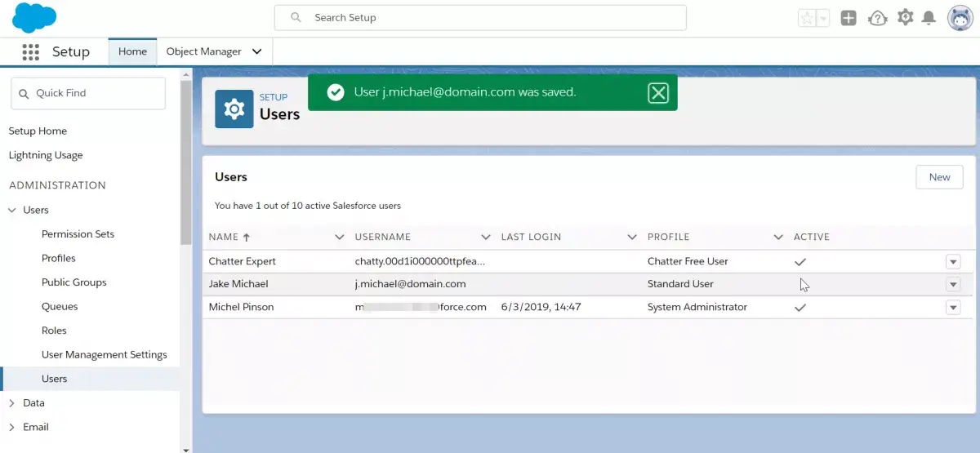Expand the Email section
The width and height of the screenshot is (980, 453).
pos(12,427)
